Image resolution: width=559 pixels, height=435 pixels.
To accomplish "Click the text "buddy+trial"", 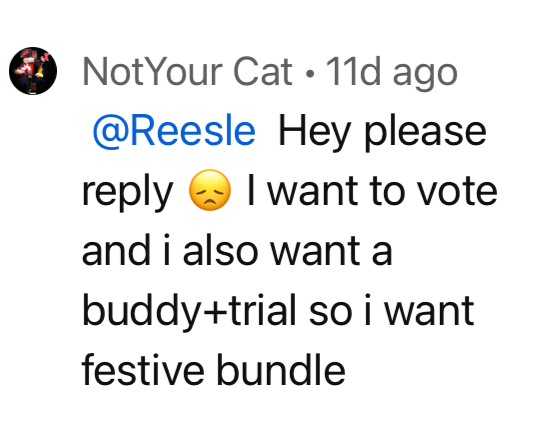I will (189, 313).
